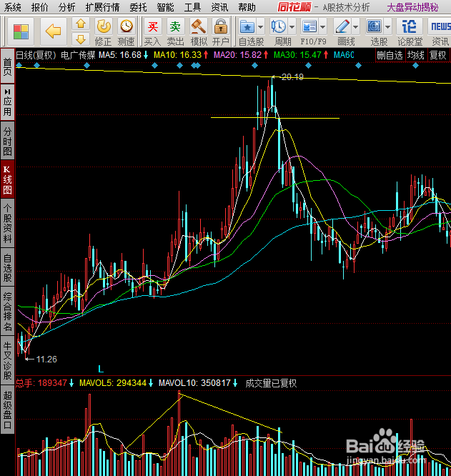This screenshot has width=451, height=476.
Task: Expand the 自选股 dropdown arrow
Action: pos(261,26)
